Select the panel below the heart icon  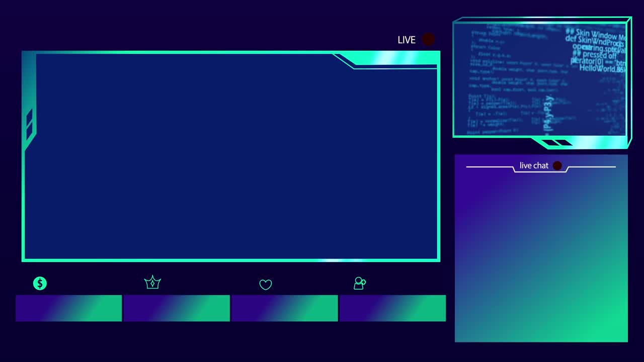coord(285,308)
